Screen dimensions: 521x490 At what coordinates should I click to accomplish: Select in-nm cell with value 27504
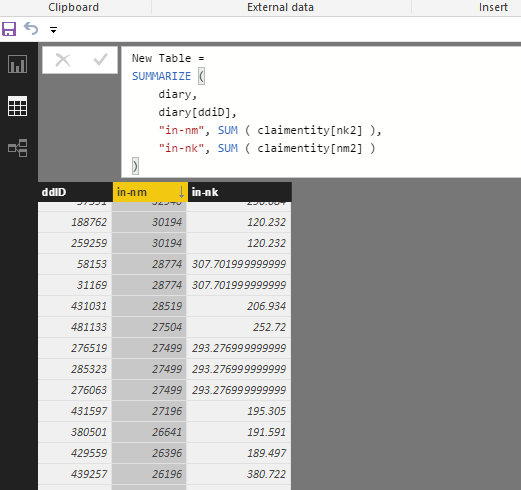149,327
